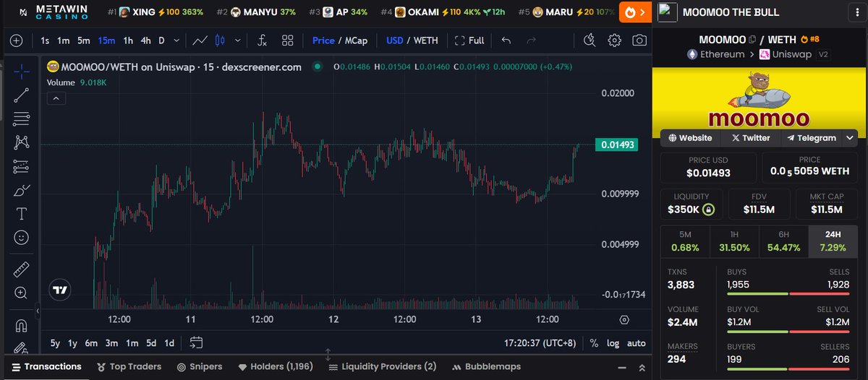
Task: Select the crosshair cursor tool
Action: tap(21, 71)
